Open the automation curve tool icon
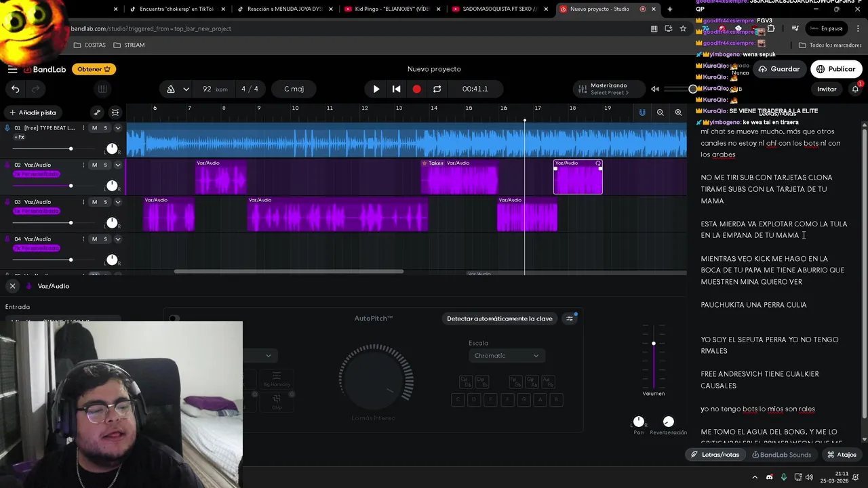Image resolution: width=868 pixels, height=488 pixels. pyautogui.click(x=97, y=113)
